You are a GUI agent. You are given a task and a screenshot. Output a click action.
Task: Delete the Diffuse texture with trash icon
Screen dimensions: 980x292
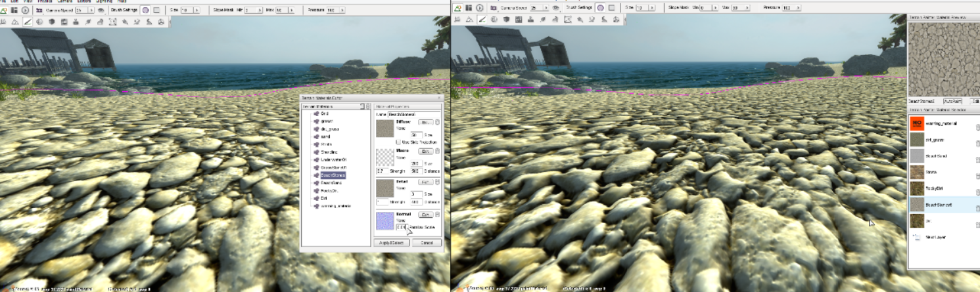pos(437,122)
